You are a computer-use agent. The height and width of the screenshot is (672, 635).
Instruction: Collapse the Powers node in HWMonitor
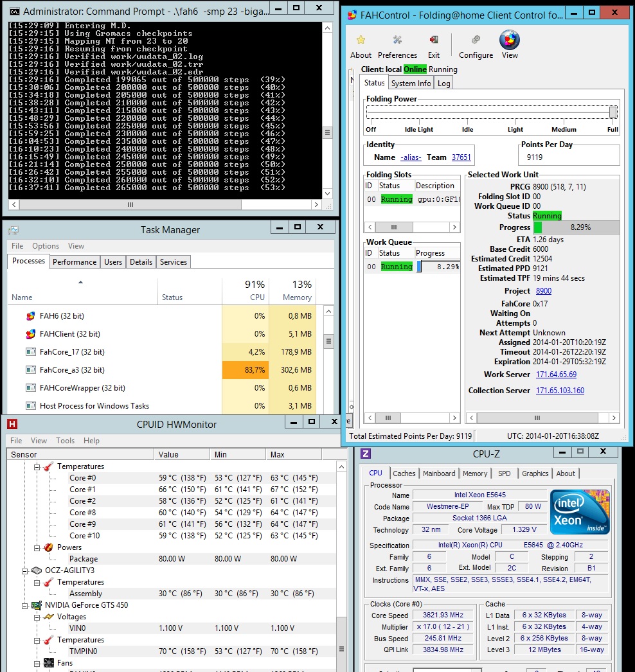37,548
